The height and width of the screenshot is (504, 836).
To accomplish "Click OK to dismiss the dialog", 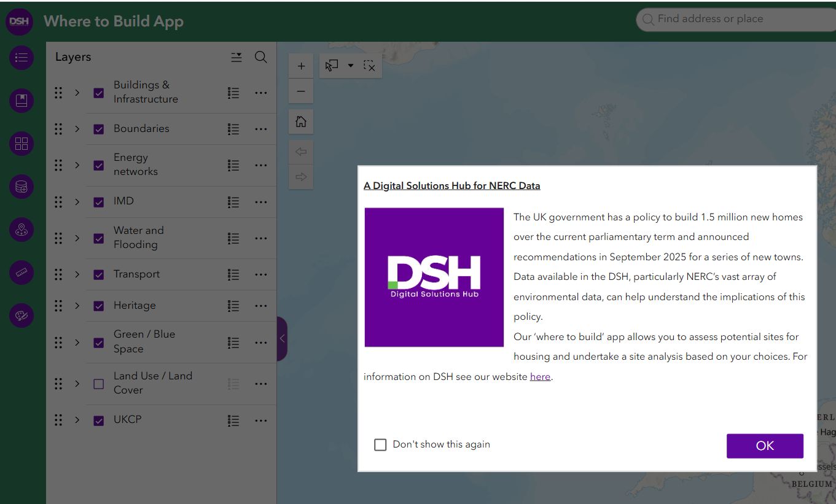I will point(765,446).
